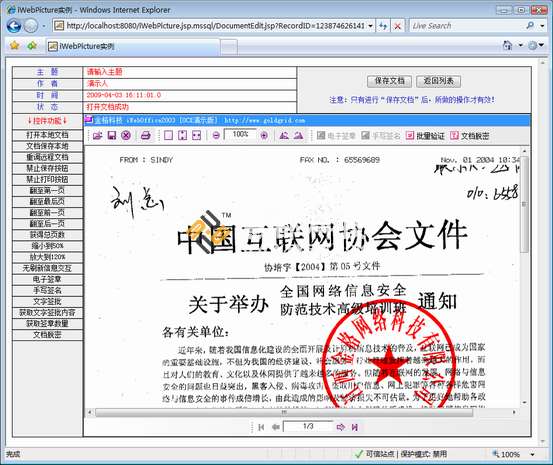
Task: Click the 获取文字签批内容 sidebar button
Action: (47, 313)
